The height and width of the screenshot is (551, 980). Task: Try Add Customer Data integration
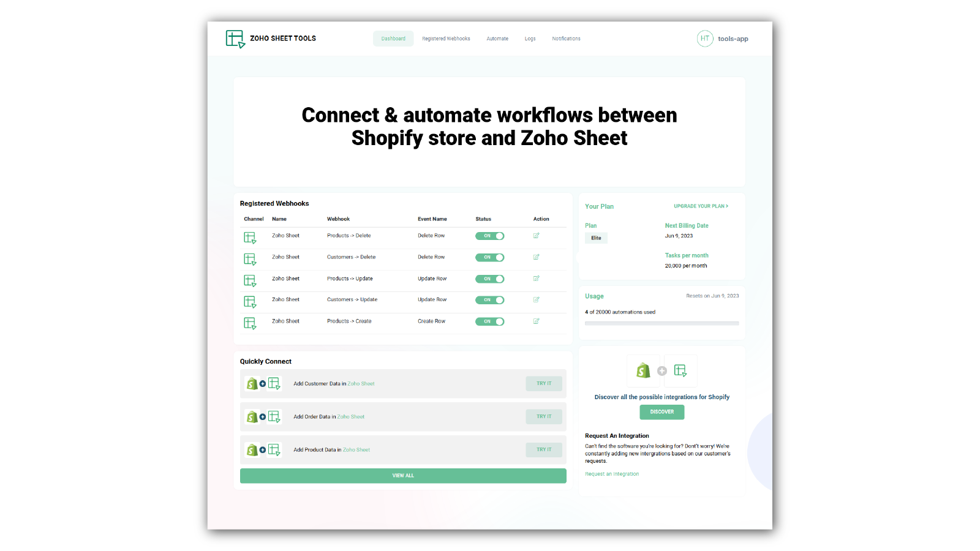point(544,384)
